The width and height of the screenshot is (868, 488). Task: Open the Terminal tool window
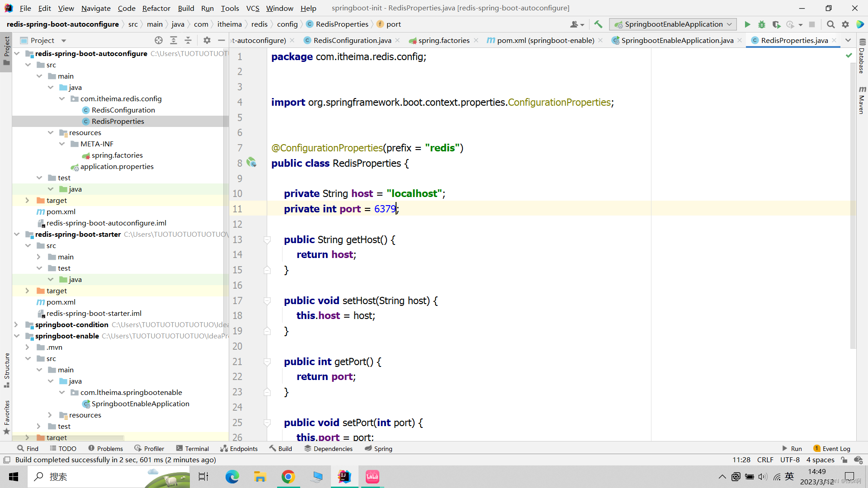pyautogui.click(x=193, y=449)
